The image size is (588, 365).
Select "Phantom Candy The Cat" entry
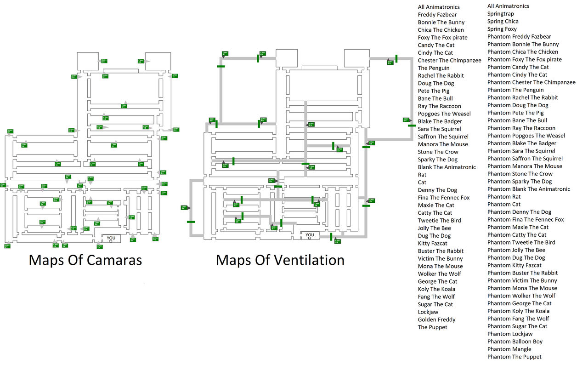click(518, 67)
